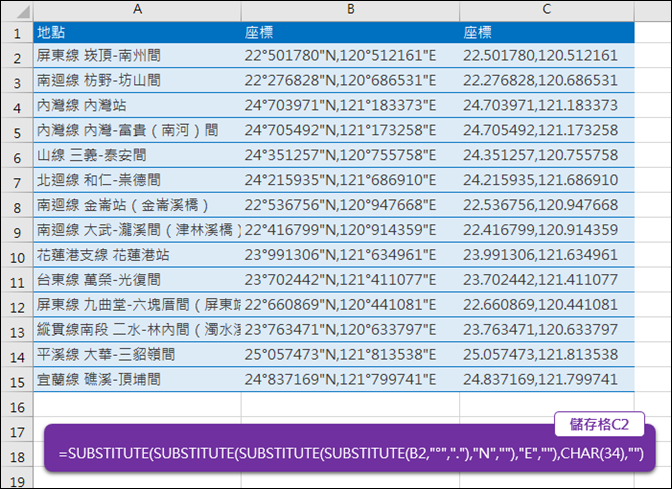Image resolution: width=672 pixels, height=489 pixels.
Task: Click cell 22.416799,120.914359
Action: (x=547, y=230)
